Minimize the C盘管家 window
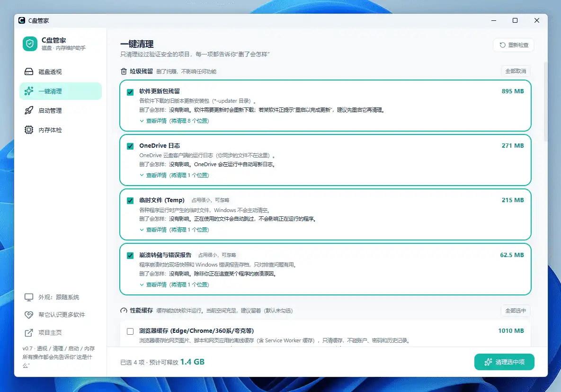This screenshot has width=561, height=392. (x=494, y=20)
